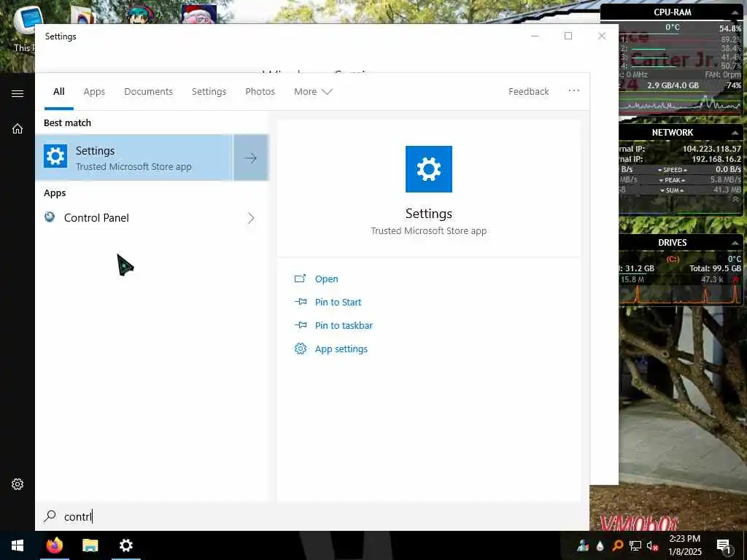This screenshot has height=560, width=747.
Task: Click the gear icon beside App settings
Action: point(300,349)
